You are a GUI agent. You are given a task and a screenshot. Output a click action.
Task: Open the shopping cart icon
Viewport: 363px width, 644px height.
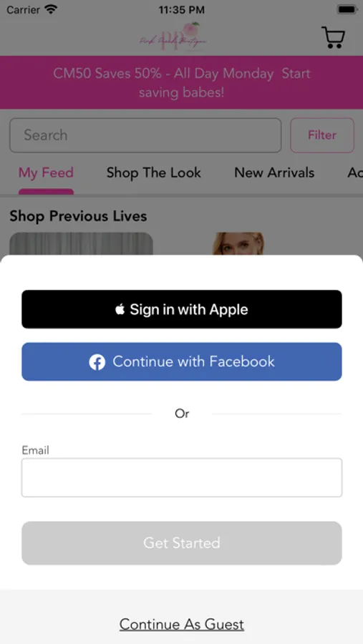[x=333, y=37]
